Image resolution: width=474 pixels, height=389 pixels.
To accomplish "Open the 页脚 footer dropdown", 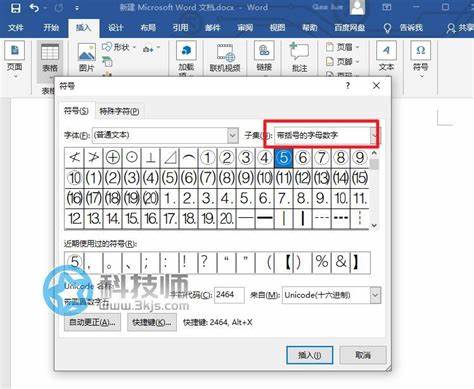I will [x=342, y=62].
